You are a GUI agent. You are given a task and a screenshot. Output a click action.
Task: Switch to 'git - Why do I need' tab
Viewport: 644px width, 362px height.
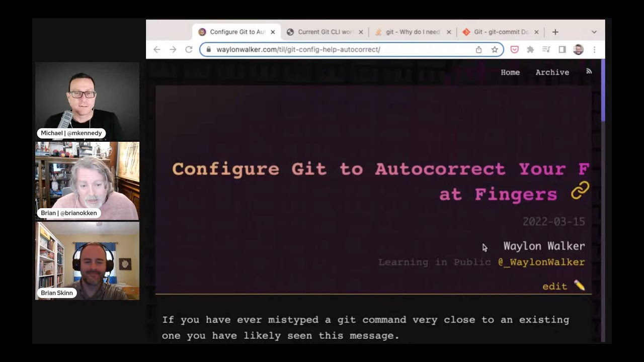[413, 32]
